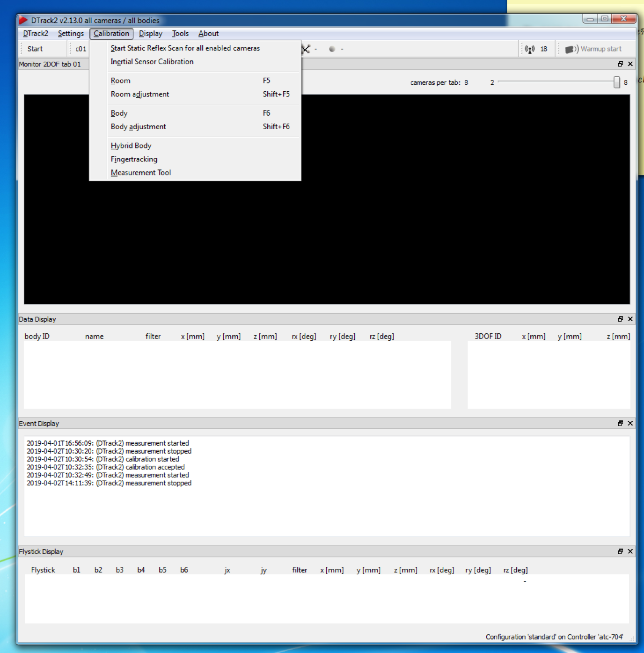Undock the Flystick Display panel
644x653 pixels.
point(620,551)
